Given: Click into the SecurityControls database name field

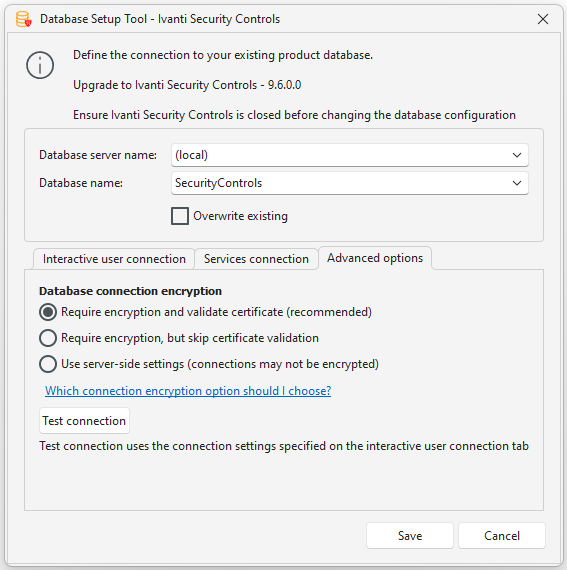Looking at the screenshot, I should coord(349,183).
